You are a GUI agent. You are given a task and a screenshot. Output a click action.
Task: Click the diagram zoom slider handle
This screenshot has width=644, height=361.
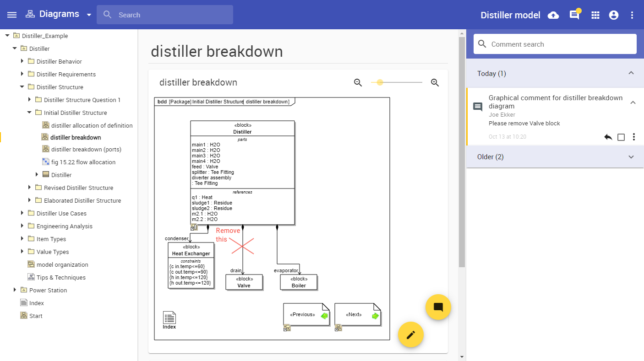pos(380,82)
